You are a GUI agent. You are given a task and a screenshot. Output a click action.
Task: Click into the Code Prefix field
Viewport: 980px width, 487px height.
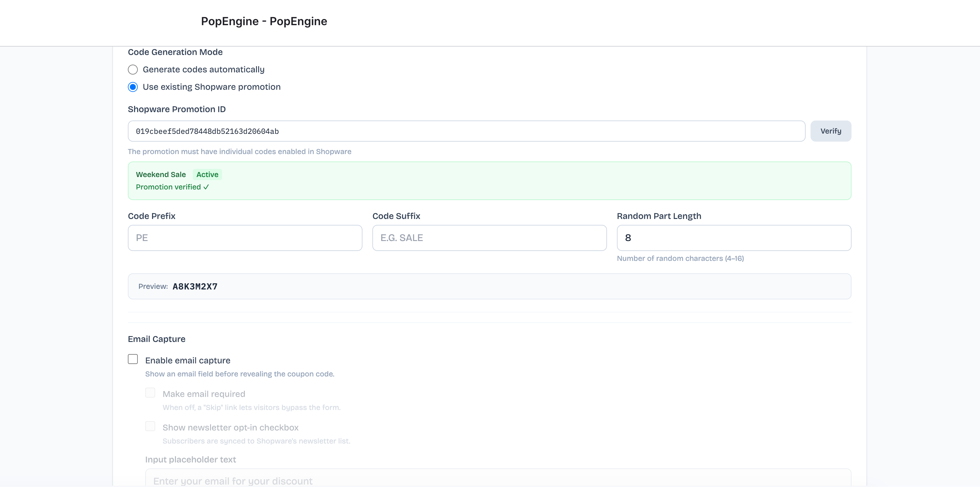coord(245,238)
